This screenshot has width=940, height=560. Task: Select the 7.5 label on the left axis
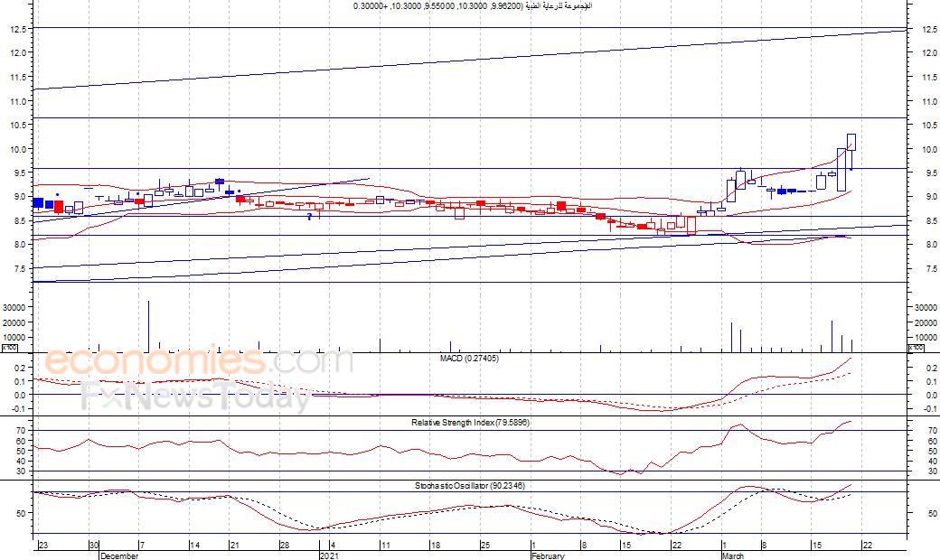pos(19,269)
